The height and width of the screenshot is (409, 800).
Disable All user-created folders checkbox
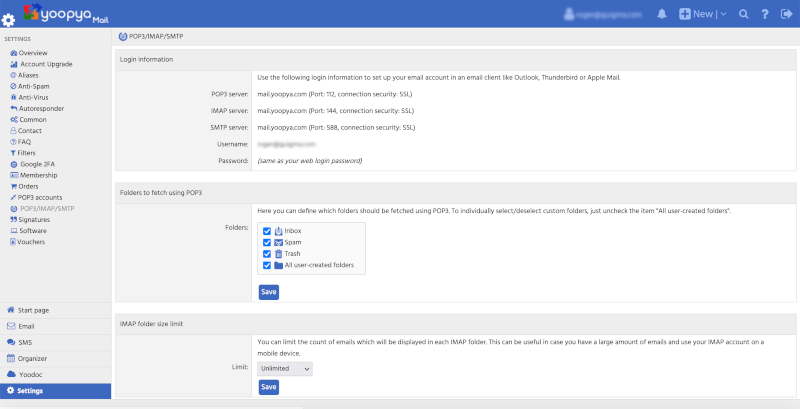tap(267, 265)
